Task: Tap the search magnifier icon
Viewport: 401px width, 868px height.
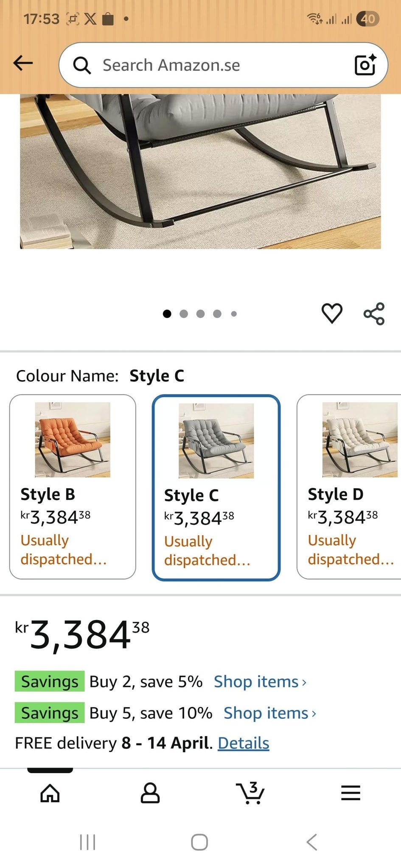Action: point(81,65)
